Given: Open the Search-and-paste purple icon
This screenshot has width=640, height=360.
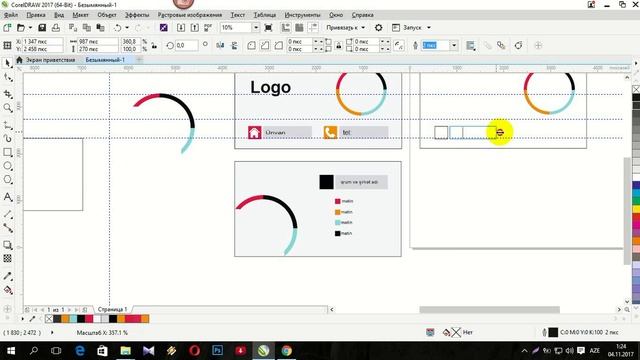Looking at the screenshot, I should tap(164, 28).
